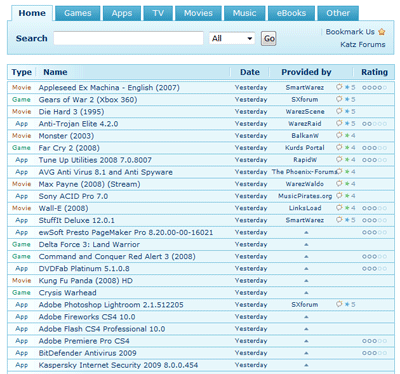This screenshot has width=400, height=374.
Task: Click the Provided by column header
Action: [306, 72]
